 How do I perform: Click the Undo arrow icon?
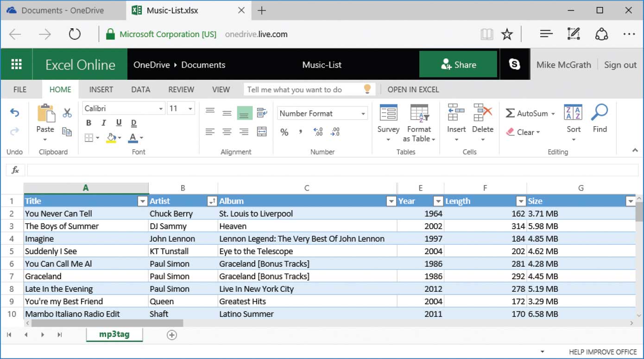15,112
